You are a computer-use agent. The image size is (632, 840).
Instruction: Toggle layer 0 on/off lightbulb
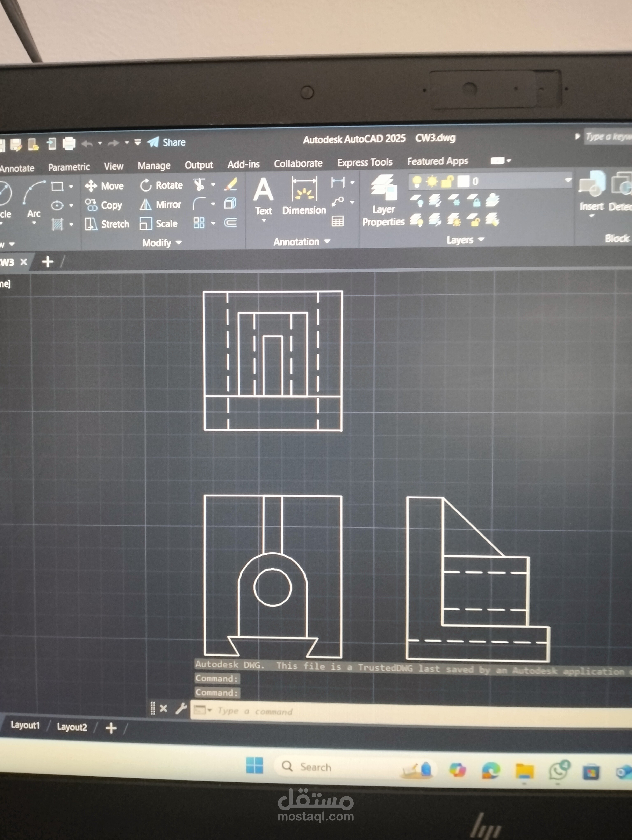coord(417,182)
